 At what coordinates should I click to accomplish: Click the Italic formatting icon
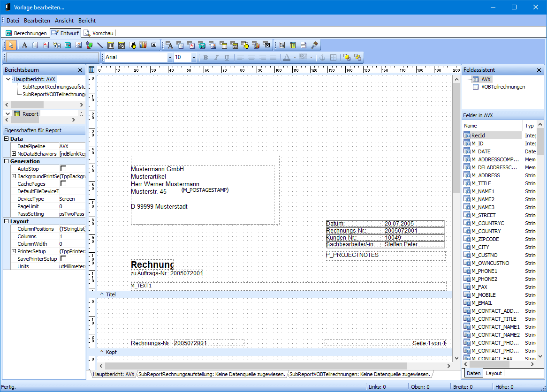(216, 58)
